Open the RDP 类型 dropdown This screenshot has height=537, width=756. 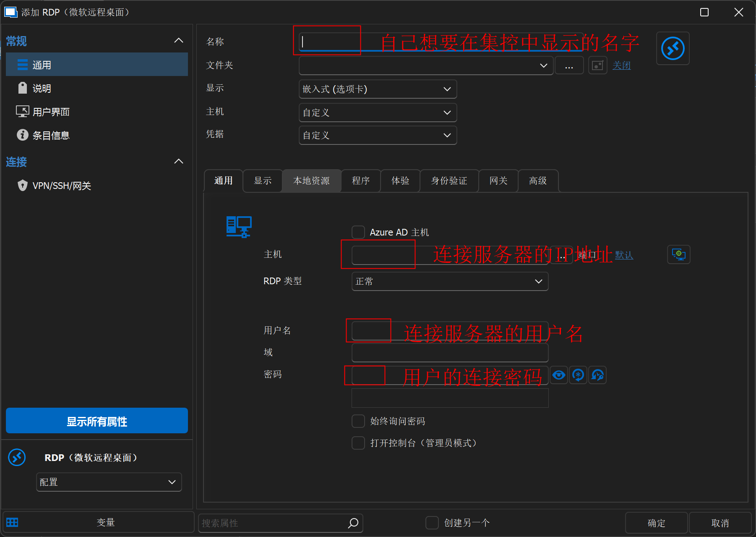450,281
